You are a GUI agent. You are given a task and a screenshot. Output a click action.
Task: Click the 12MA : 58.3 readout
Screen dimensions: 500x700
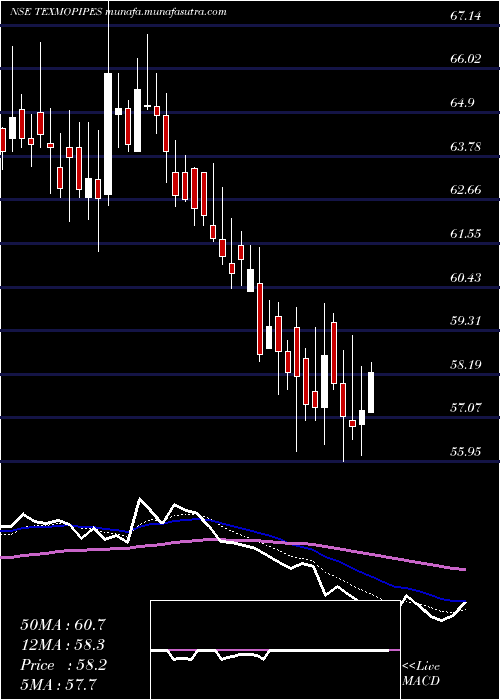click(65, 645)
